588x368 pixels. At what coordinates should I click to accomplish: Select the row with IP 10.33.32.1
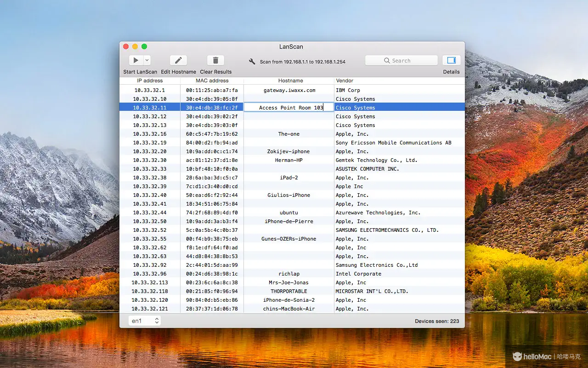pos(292,90)
